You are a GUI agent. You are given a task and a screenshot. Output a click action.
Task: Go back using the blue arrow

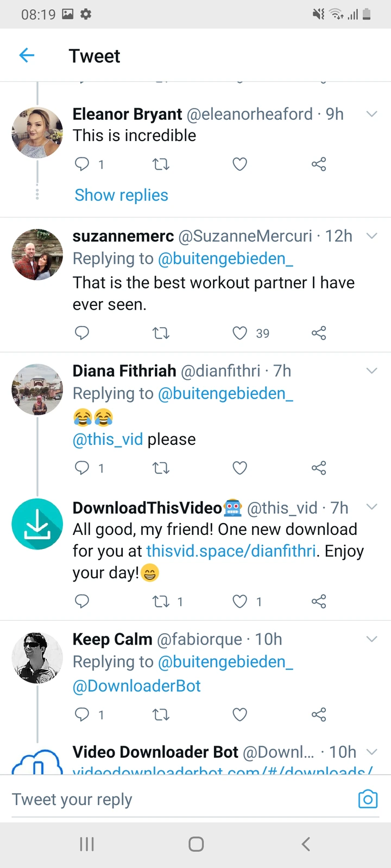click(x=27, y=55)
